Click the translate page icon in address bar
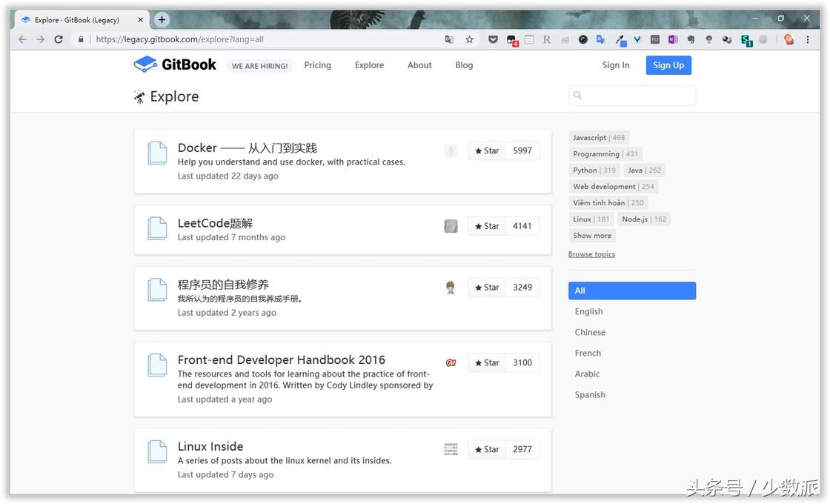This screenshot has width=830, height=504. (x=449, y=39)
